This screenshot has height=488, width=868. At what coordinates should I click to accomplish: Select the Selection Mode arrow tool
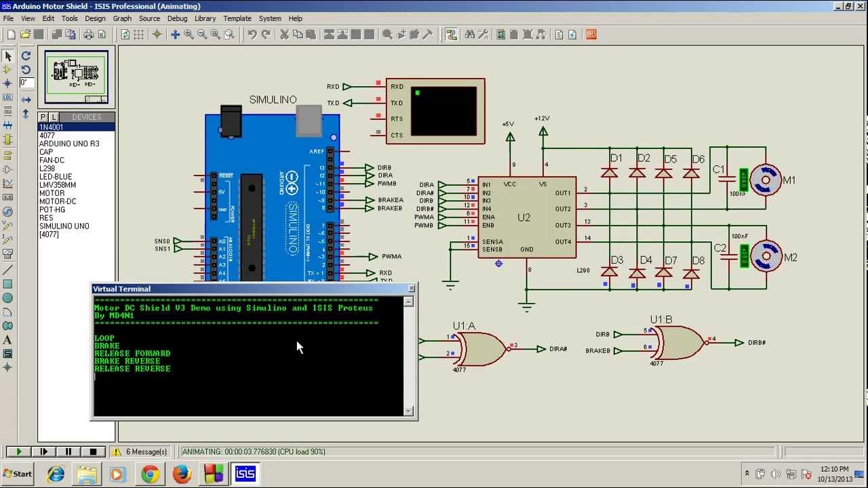pyautogui.click(x=8, y=56)
